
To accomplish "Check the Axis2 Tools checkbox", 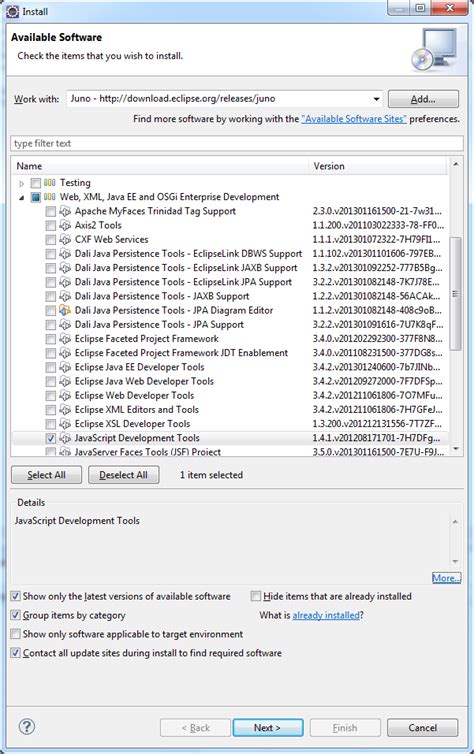I will (50, 226).
